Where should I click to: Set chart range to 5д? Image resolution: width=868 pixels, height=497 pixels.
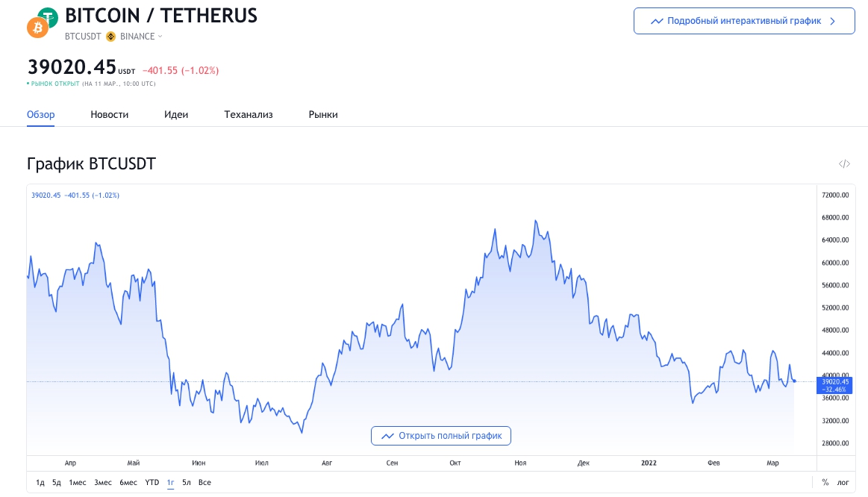tap(57, 483)
